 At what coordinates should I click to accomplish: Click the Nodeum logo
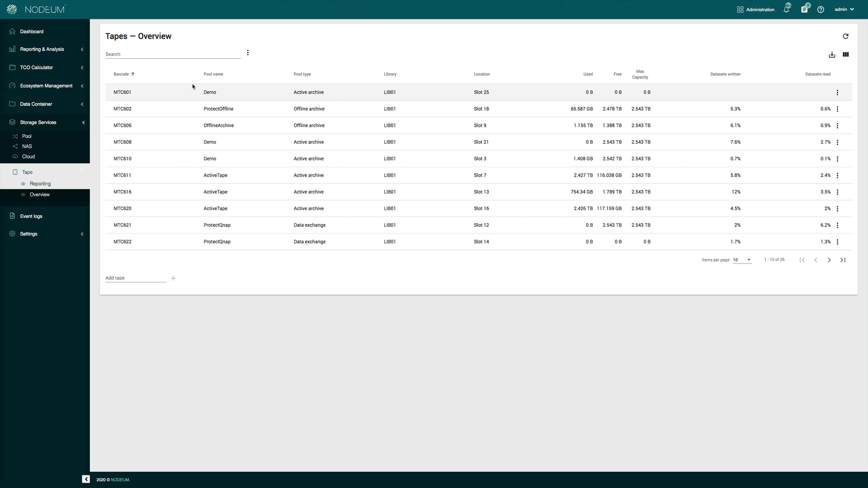(x=36, y=9)
